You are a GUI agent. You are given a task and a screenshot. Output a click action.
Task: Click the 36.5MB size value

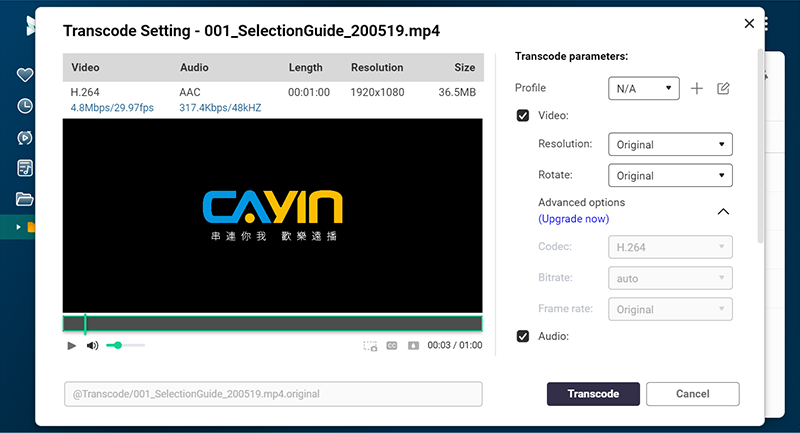pos(457,92)
